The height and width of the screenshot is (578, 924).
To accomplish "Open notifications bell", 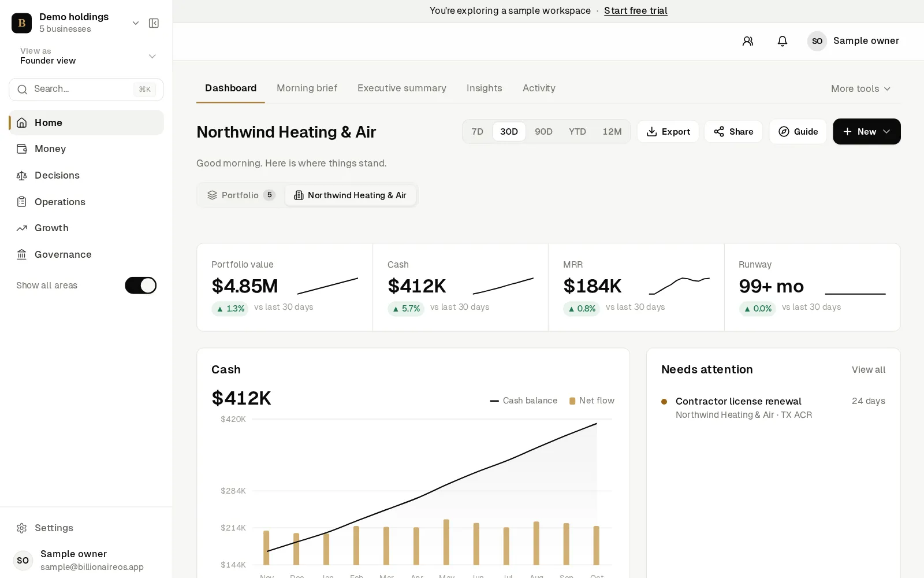I will tap(783, 41).
